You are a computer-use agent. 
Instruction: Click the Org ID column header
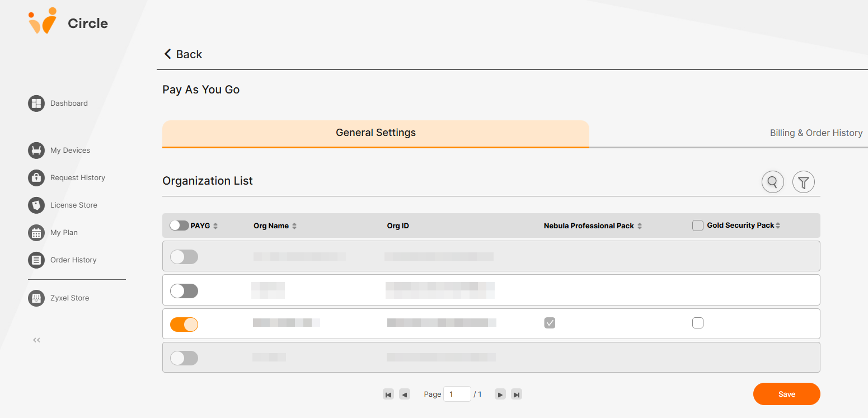398,226
